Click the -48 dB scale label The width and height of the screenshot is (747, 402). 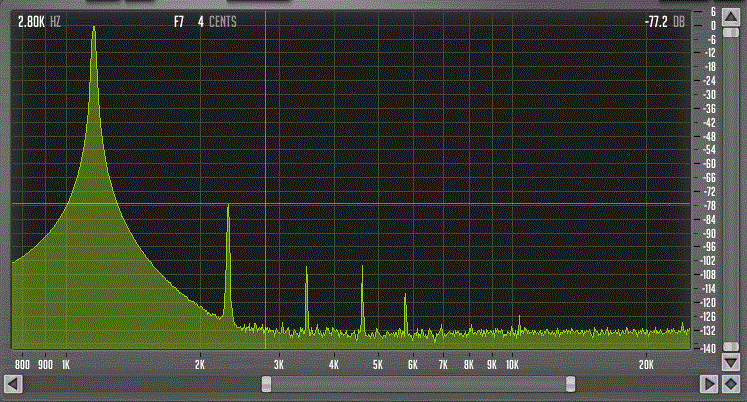tap(710, 137)
